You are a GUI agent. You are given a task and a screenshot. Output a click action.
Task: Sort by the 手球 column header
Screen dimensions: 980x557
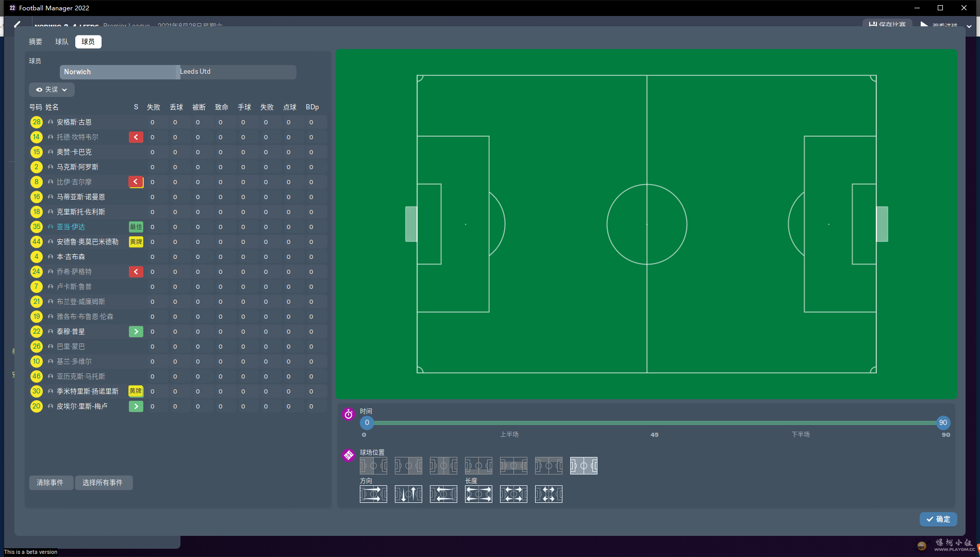click(x=244, y=107)
